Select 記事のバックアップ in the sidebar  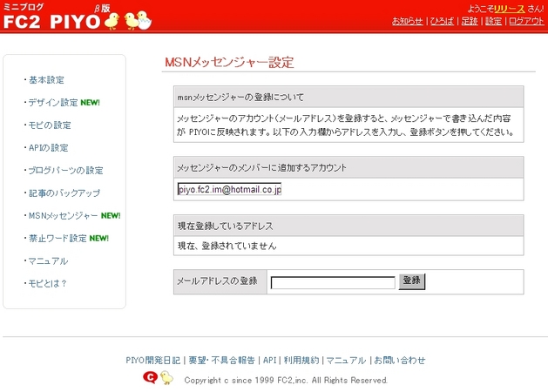coord(64,193)
